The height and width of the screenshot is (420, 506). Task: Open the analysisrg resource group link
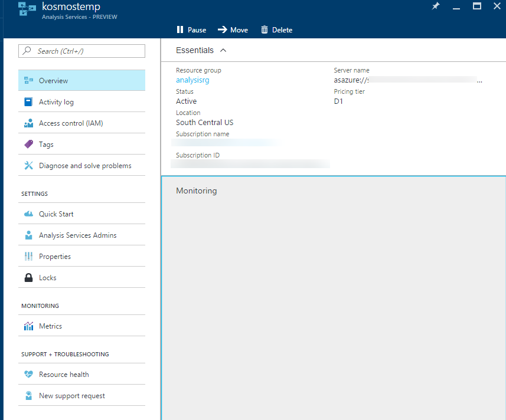point(192,80)
